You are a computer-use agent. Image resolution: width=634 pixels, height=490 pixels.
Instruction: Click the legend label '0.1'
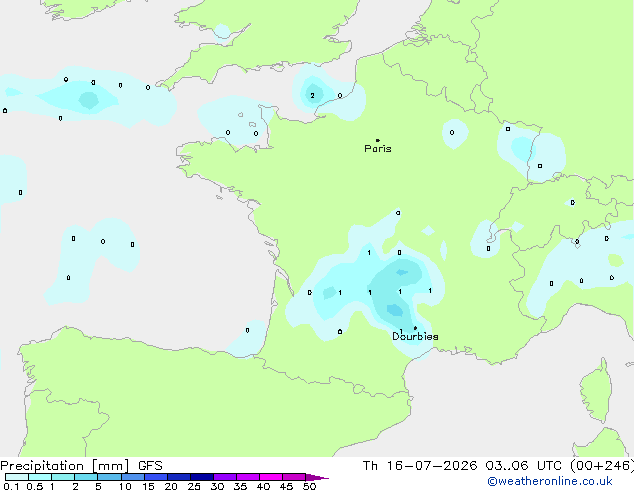[x=11, y=486]
